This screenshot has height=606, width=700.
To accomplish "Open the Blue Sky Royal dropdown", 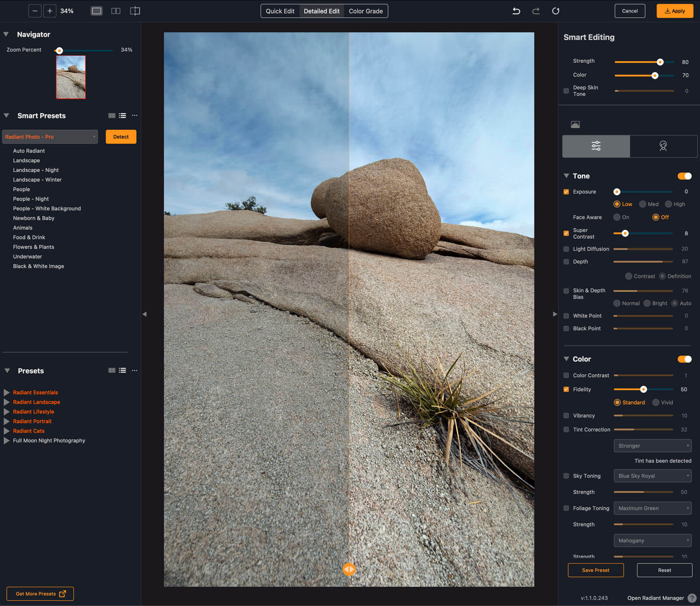I will [x=652, y=476].
